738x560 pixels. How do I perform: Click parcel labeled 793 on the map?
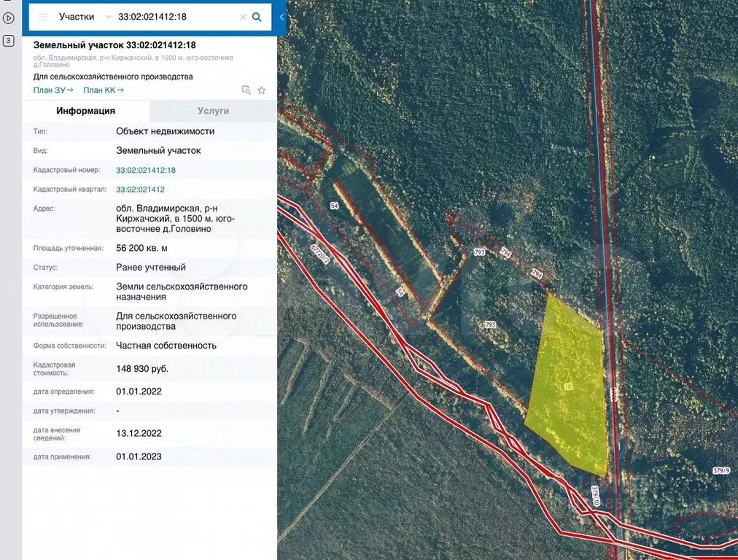tap(490, 324)
